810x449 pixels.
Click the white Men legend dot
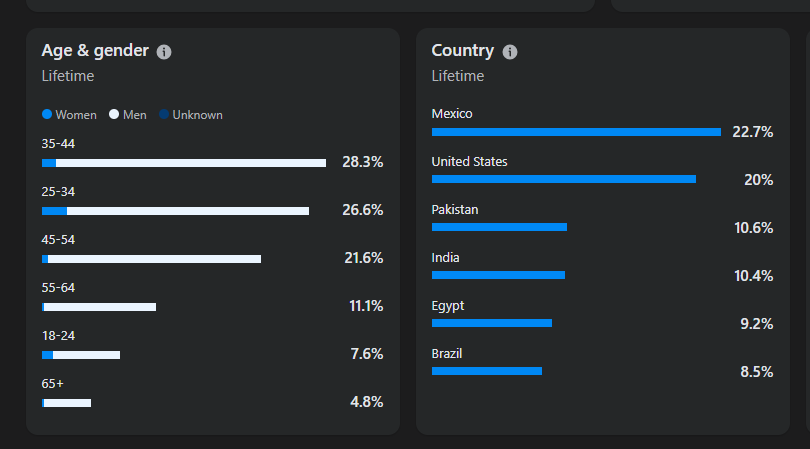pyautogui.click(x=114, y=115)
